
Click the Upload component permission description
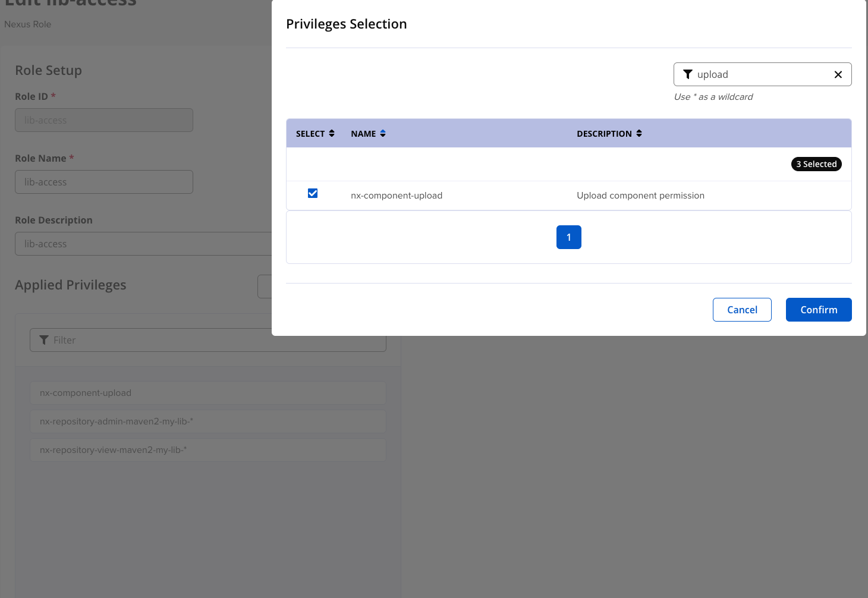(640, 196)
